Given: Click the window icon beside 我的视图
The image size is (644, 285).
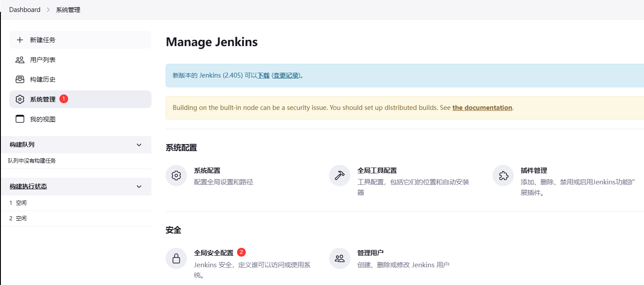Looking at the screenshot, I should tap(19, 119).
